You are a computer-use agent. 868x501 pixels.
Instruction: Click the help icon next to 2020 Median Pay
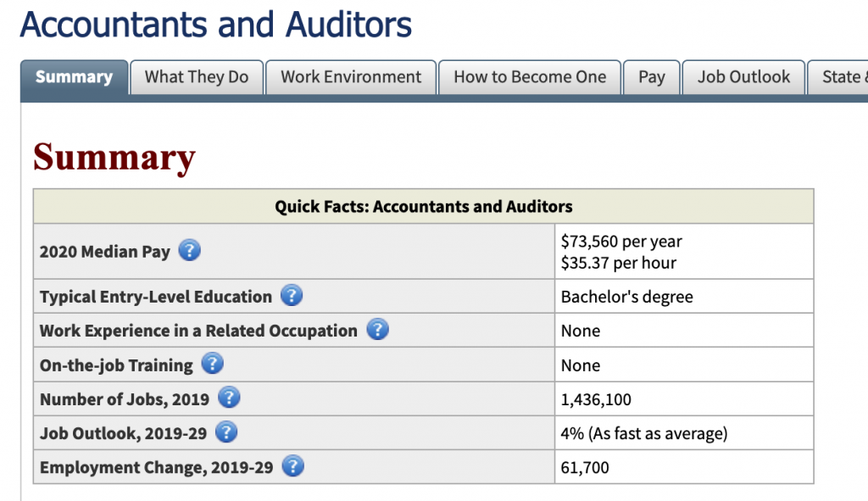tap(190, 251)
